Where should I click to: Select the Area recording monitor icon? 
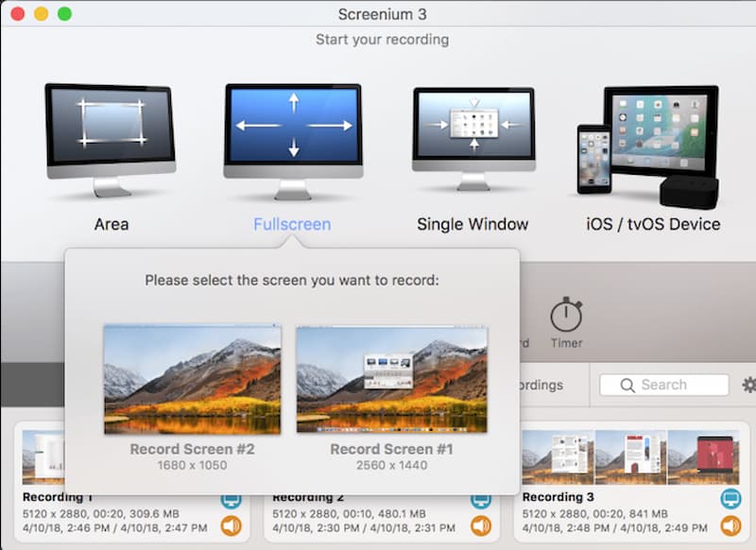(111, 140)
